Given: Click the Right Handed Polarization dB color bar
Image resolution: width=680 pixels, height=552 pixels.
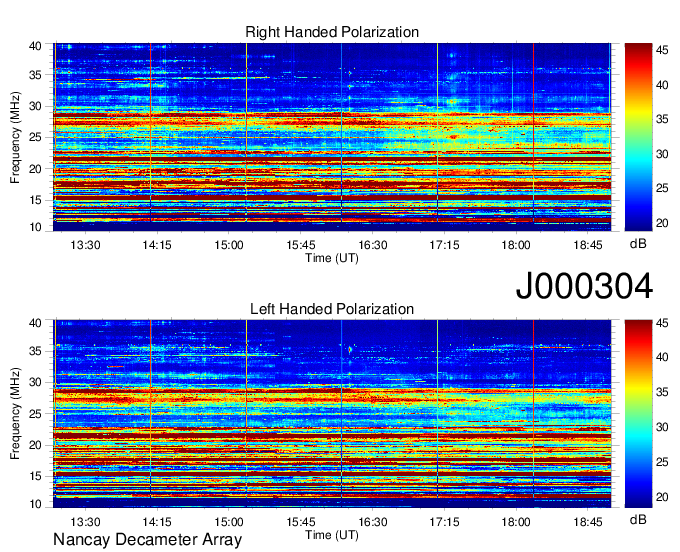Looking at the screenshot, I should [x=638, y=137].
